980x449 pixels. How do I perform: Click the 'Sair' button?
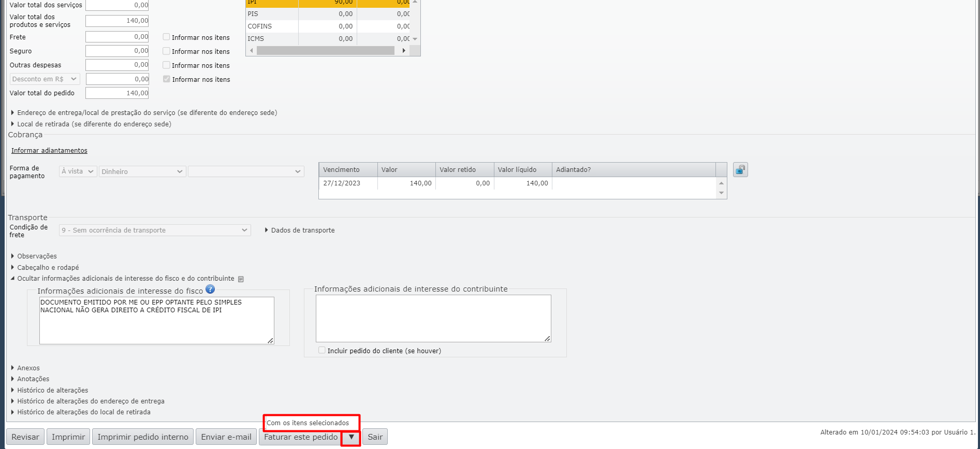click(x=375, y=437)
